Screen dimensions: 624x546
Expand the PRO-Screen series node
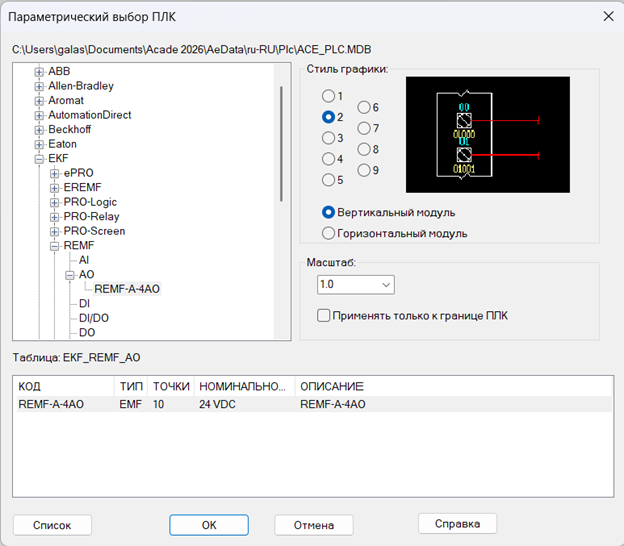tap(55, 232)
